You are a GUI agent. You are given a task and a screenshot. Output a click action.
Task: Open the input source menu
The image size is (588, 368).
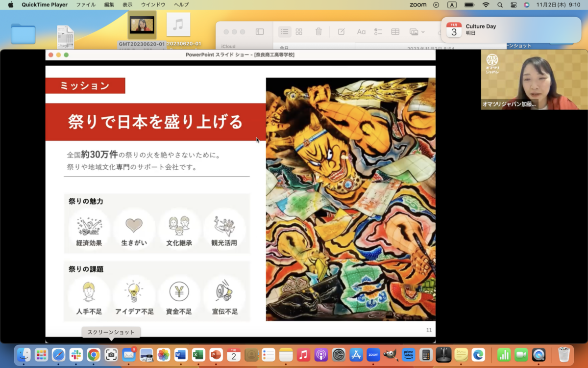tap(452, 5)
